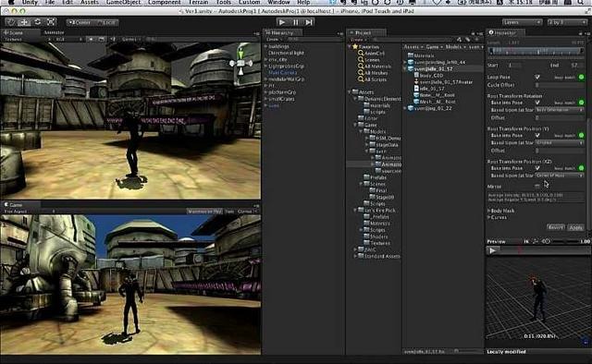Open the layout dropdown at top right
Viewport: 592px width, 364px height.
(x=567, y=22)
